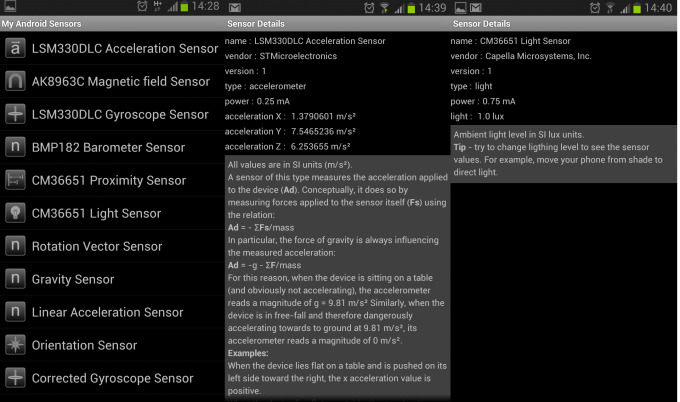Select BMP182 Barometer Sensor item
The image size is (680, 402).
click(x=108, y=148)
